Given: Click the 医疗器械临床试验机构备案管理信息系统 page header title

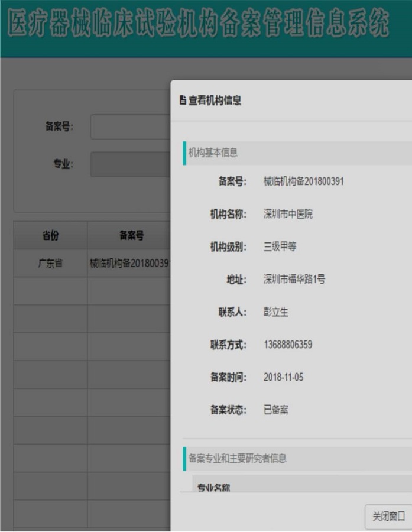Looking at the screenshot, I should [198, 24].
